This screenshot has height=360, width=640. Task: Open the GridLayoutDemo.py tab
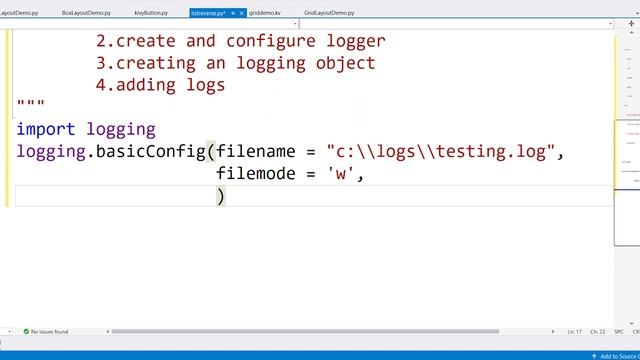pos(329,13)
